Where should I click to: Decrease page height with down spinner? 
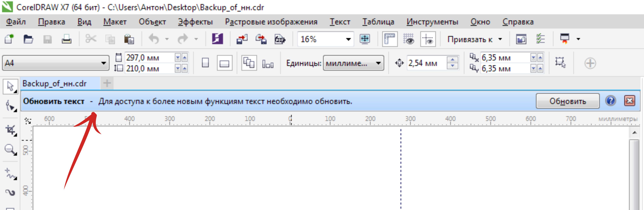pos(178,68)
